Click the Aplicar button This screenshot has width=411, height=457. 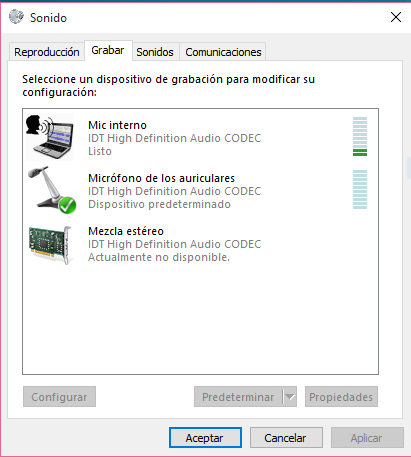(367, 438)
